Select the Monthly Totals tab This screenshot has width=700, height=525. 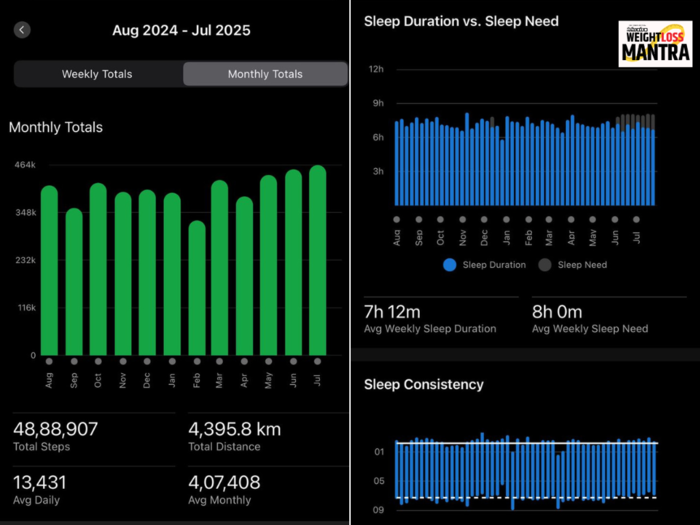(x=265, y=74)
